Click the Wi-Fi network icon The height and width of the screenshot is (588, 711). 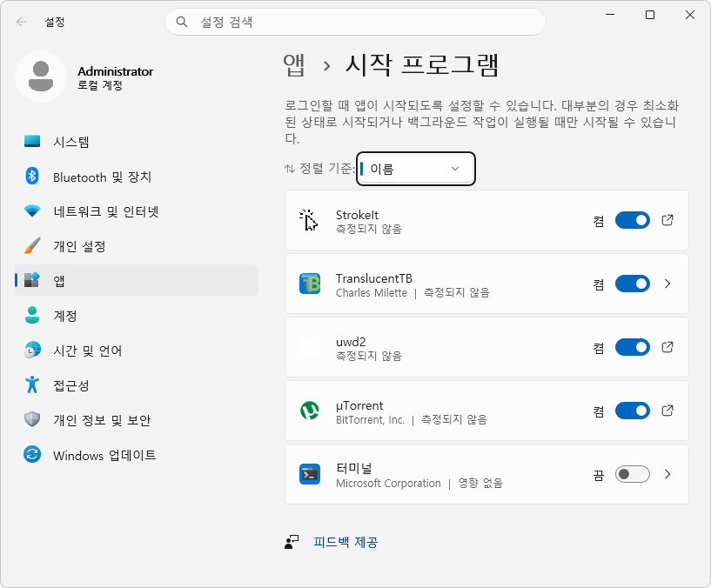(31, 210)
